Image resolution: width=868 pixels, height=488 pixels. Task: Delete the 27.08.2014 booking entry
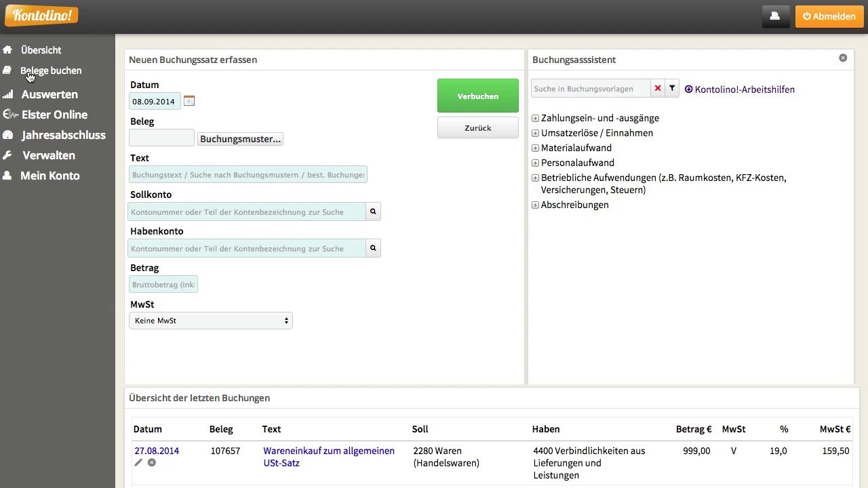tap(152, 462)
